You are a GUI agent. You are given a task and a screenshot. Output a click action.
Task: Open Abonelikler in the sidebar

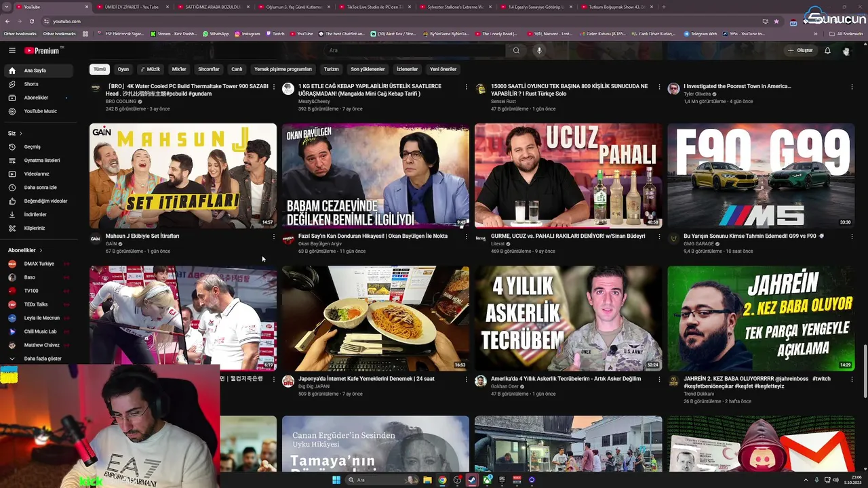point(39,98)
